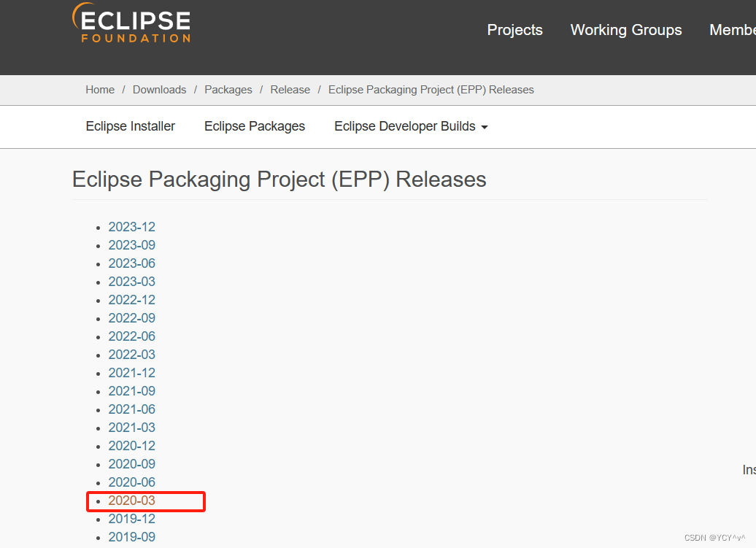Image resolution: width=756 pixels, height=548 pixels.
Task: Open the 2020-03 release page
Action: pyautogui.click(x=131, y=501)
